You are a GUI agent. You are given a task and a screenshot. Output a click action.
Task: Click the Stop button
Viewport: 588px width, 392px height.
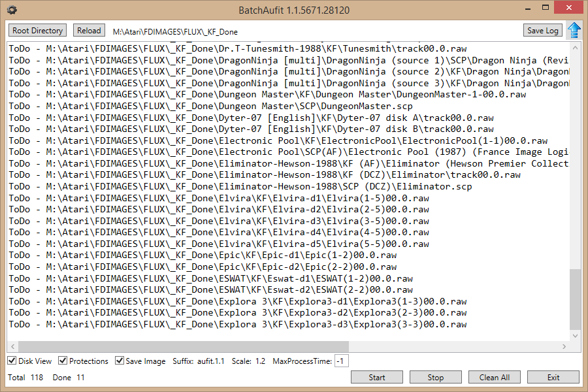[435, 378]
